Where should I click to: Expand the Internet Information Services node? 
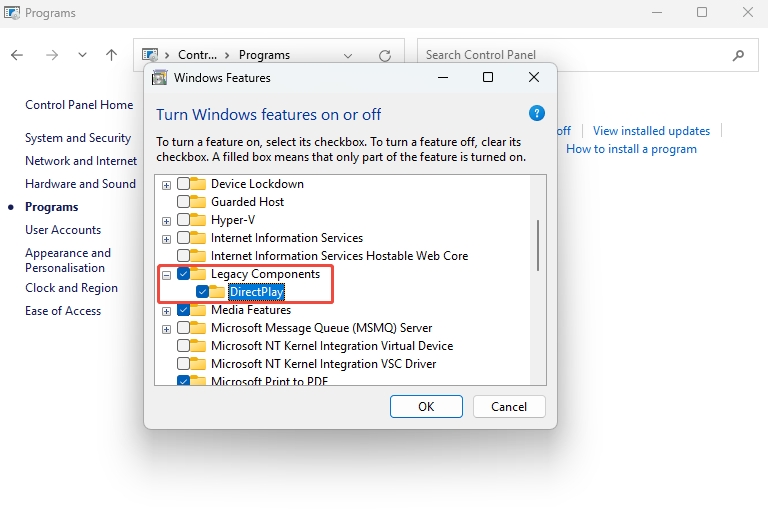[x=166, y=238]
